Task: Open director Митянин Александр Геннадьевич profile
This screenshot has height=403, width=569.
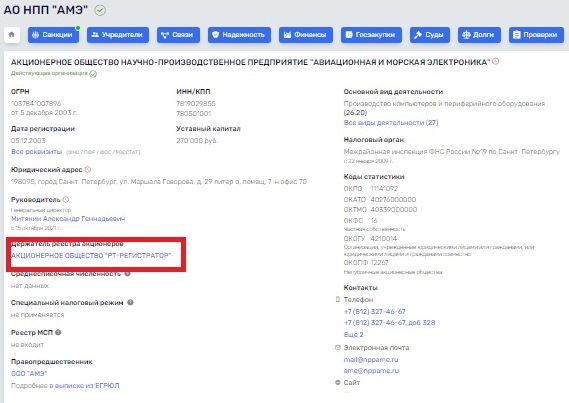Action: click(68, 219)
